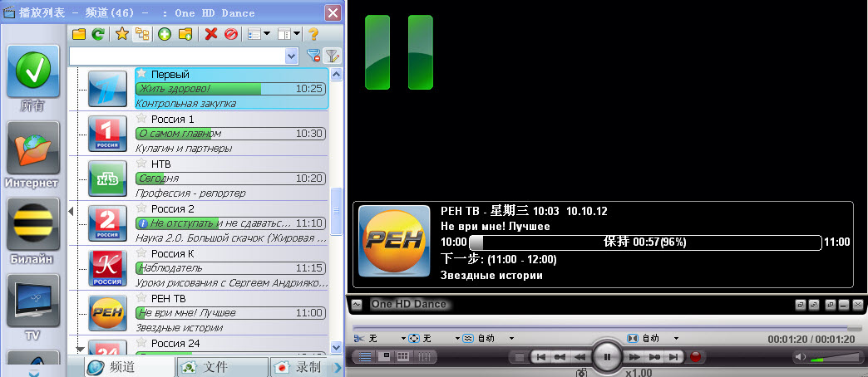Click the red prohibit (block) icon

coord(231,34)
